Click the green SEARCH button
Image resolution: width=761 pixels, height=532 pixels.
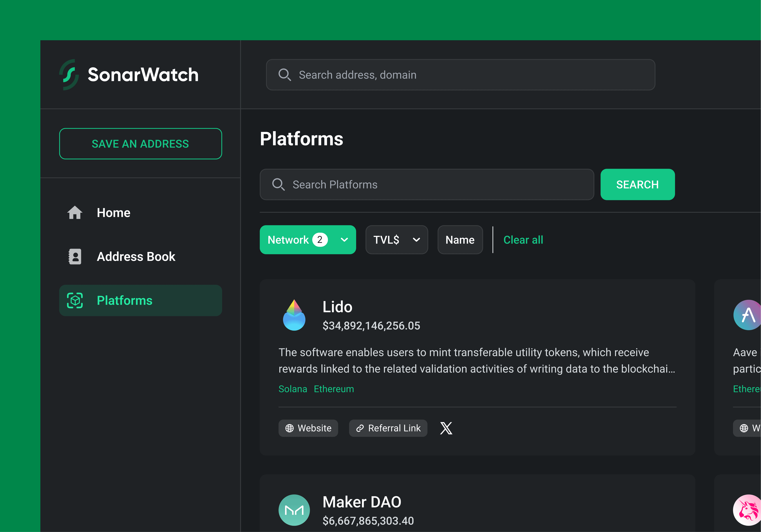pyautogui.click(x=637, y=185)
